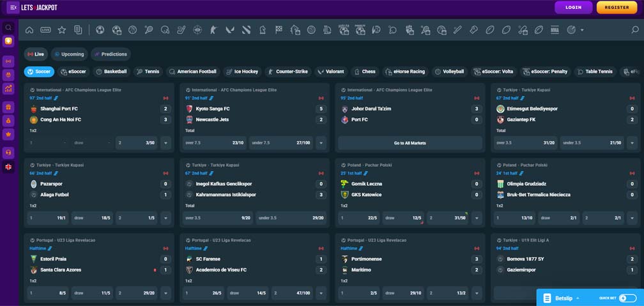Image resolution: width=644 pixels, height=306 pixels.
Task: Select the soccer ball icon in sports bar
Action: (x=100, y=30)
